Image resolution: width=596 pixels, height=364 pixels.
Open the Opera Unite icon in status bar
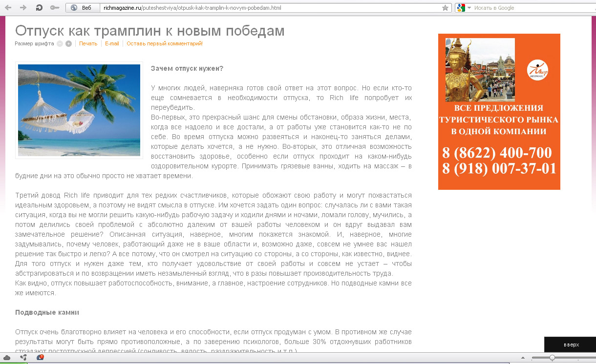(23, 358)
